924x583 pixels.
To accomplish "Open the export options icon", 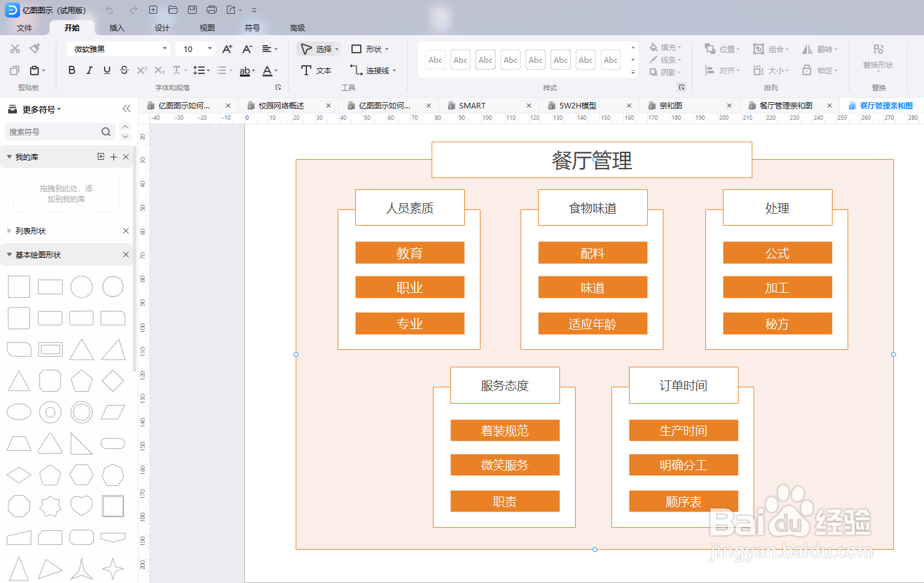I will point(231,10).
